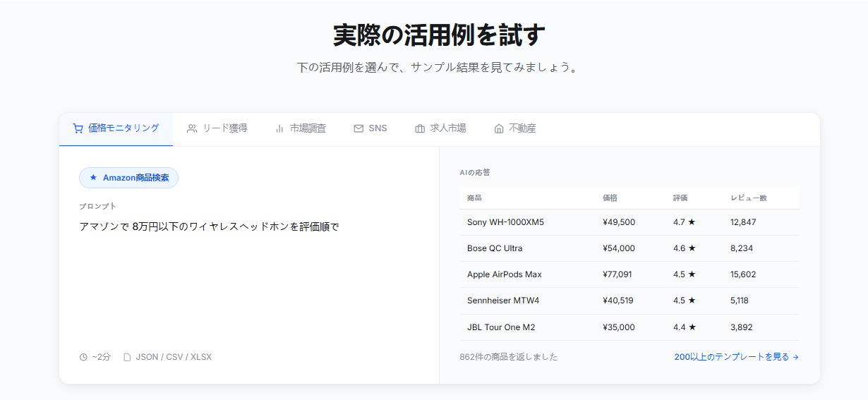Click the 価格 column header

click(x=610, y=198)
